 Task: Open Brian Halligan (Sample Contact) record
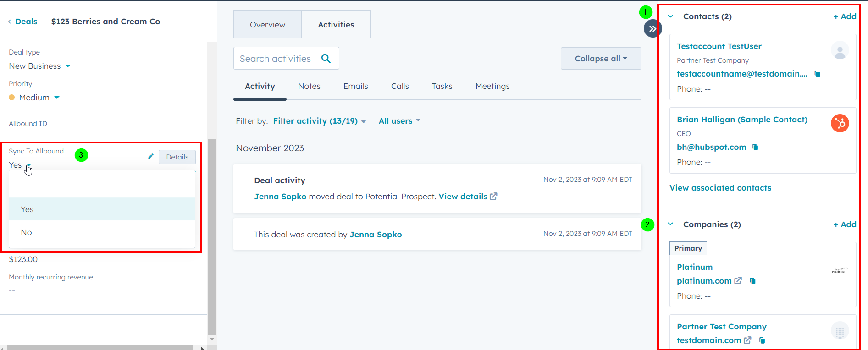(x=742, y=120)
